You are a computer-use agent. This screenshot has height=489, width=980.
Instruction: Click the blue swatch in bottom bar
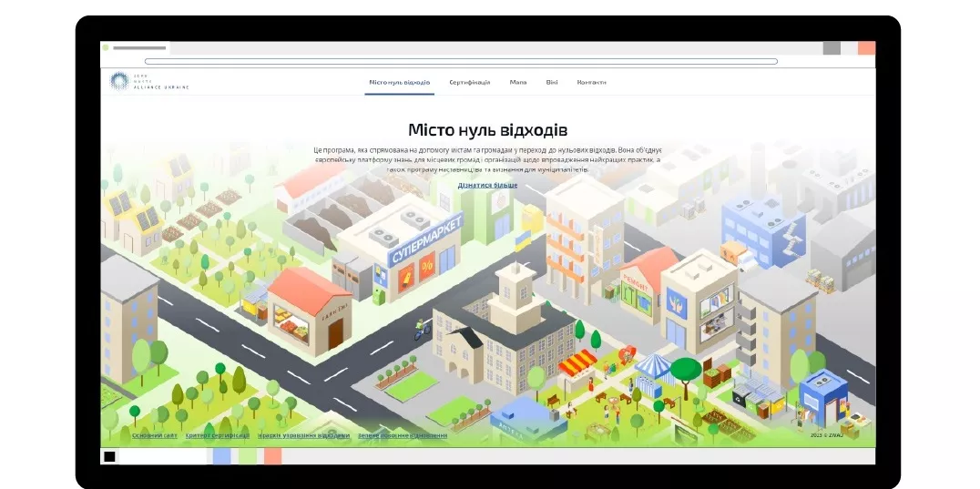click(221, 456)
